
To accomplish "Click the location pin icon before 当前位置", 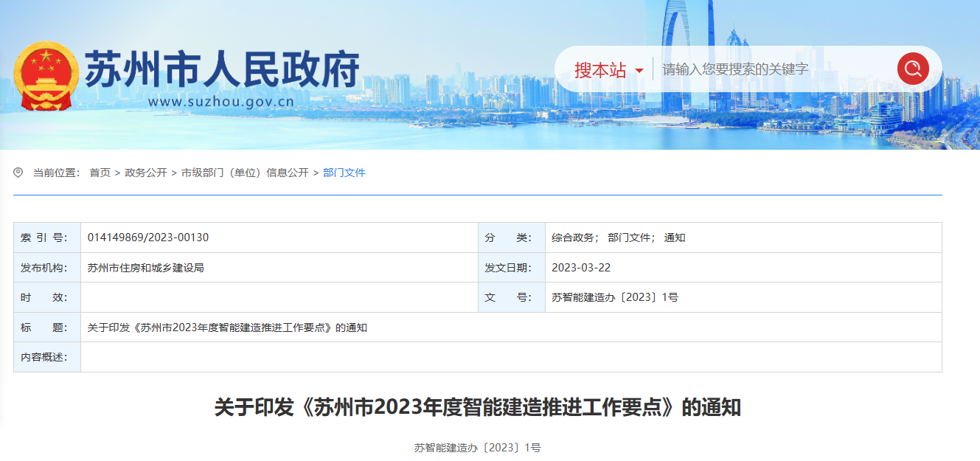I will (18, 173).
